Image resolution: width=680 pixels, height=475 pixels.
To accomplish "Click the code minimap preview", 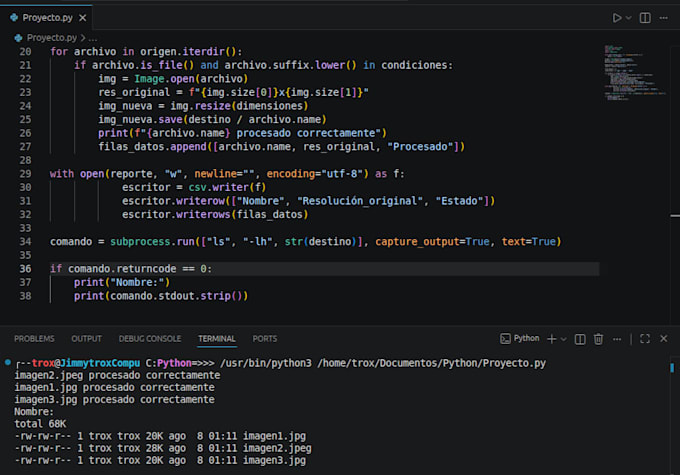I will [634, 72].
